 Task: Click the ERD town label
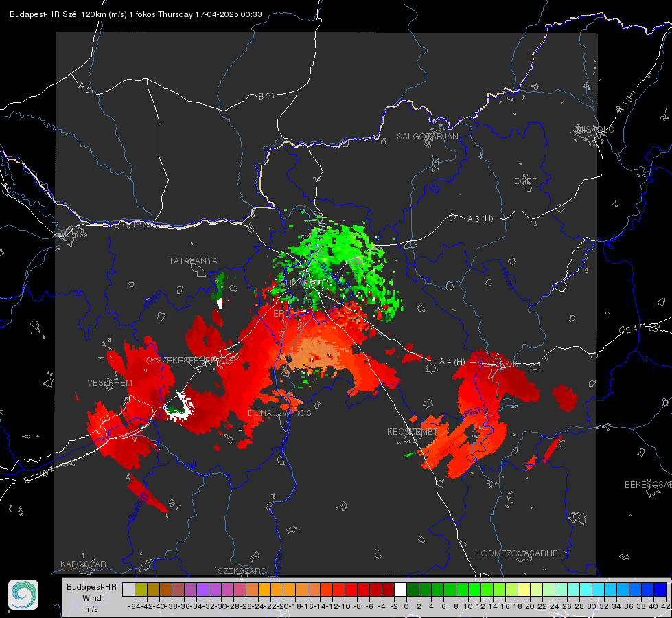[281, 314]
